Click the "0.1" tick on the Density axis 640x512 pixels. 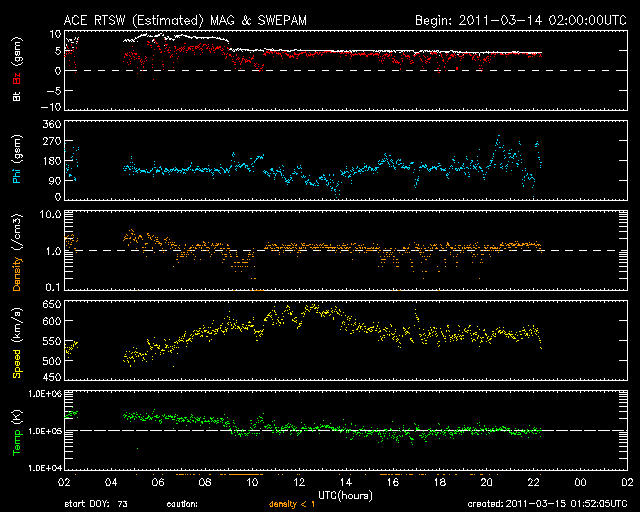[53, 287]
